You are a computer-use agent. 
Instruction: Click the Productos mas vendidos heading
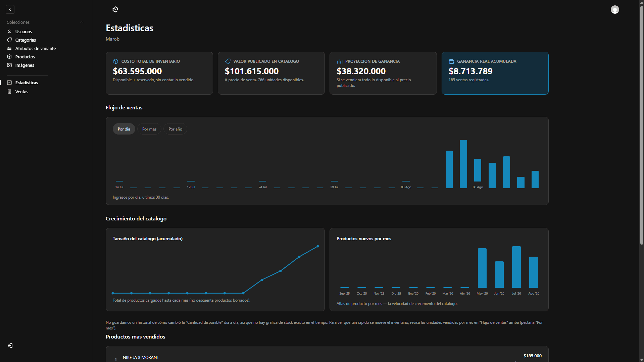click(136, 337)
